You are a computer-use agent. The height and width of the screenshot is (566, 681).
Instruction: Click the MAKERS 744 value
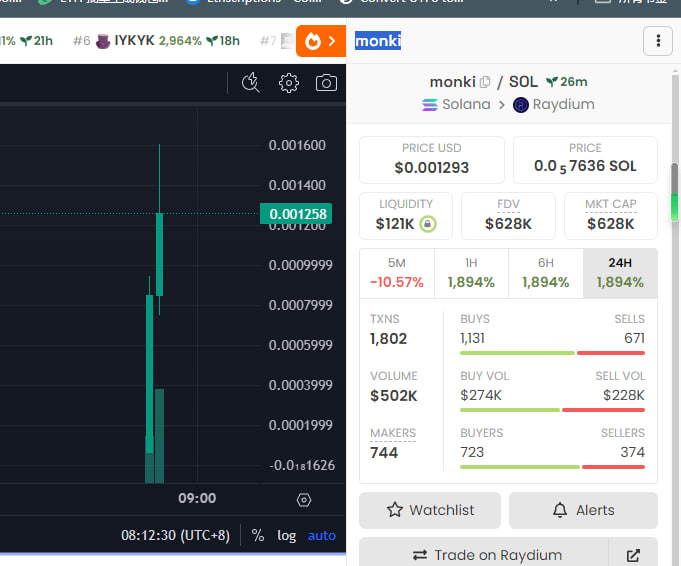(384, 453)
